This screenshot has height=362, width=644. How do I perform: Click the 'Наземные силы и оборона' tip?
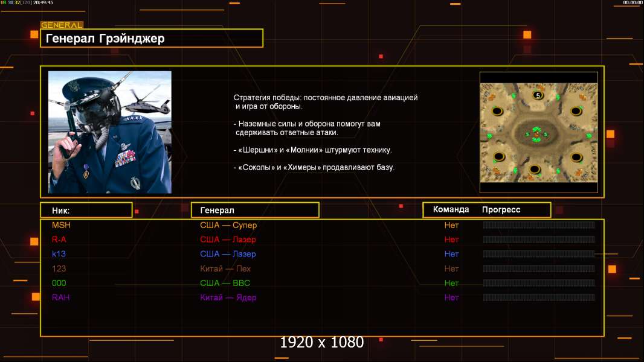(x=308, y=128)
